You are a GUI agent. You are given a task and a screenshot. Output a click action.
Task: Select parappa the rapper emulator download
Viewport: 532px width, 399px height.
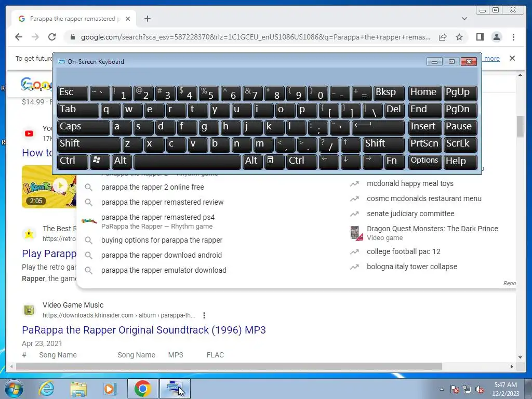(164, 270)
